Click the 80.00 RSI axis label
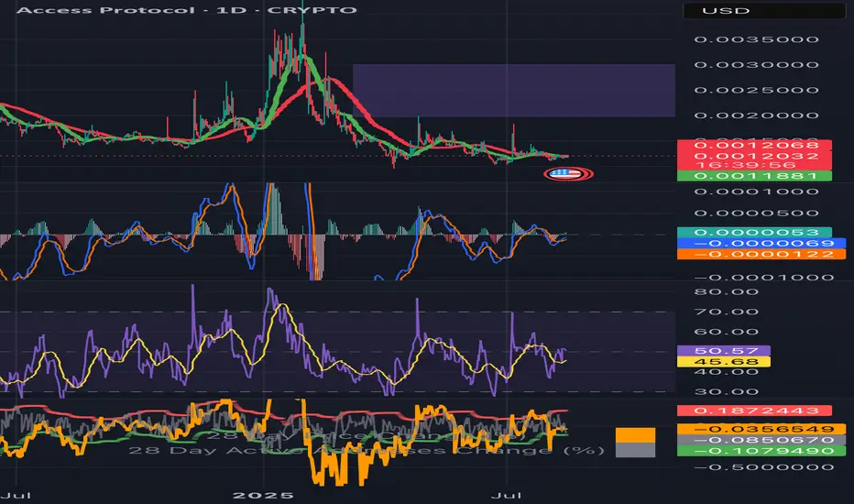854x504 pixels. 726,292
